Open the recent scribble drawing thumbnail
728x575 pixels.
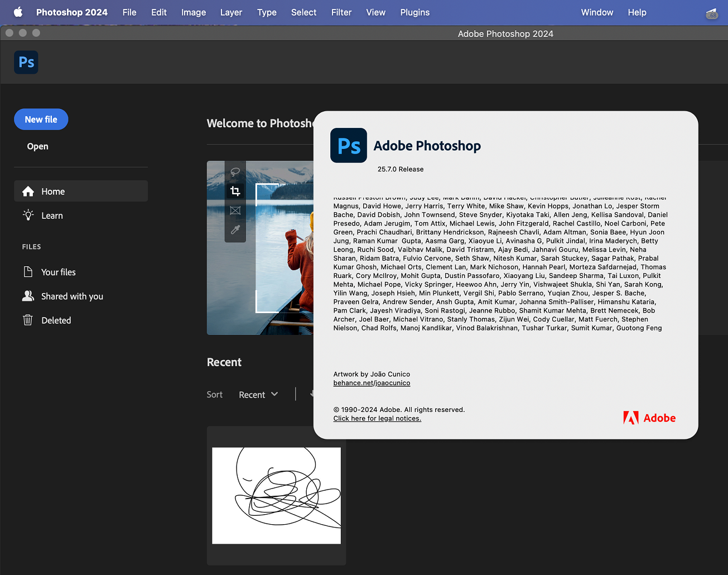pyautogui.click(x=276, y=496)
